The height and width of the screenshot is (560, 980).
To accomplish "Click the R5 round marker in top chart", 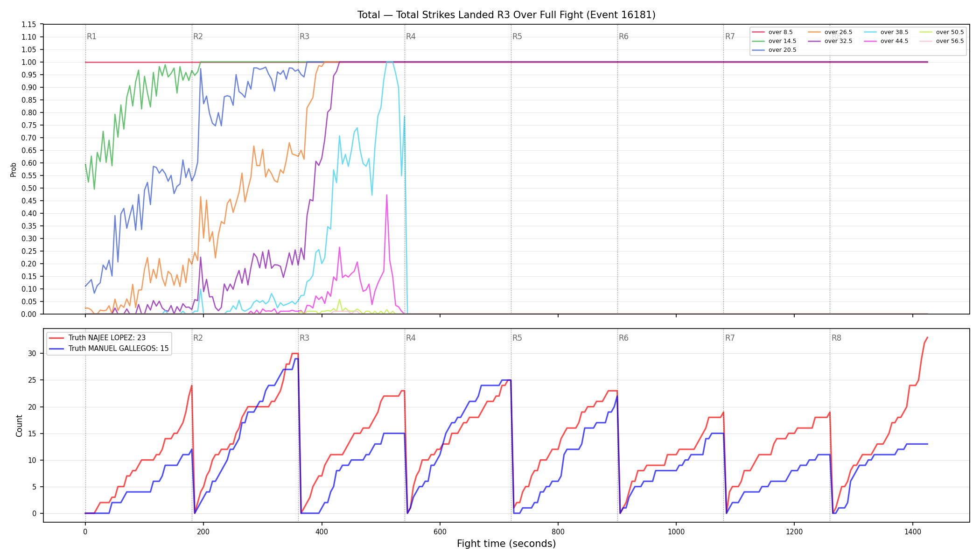I will 517,36.
